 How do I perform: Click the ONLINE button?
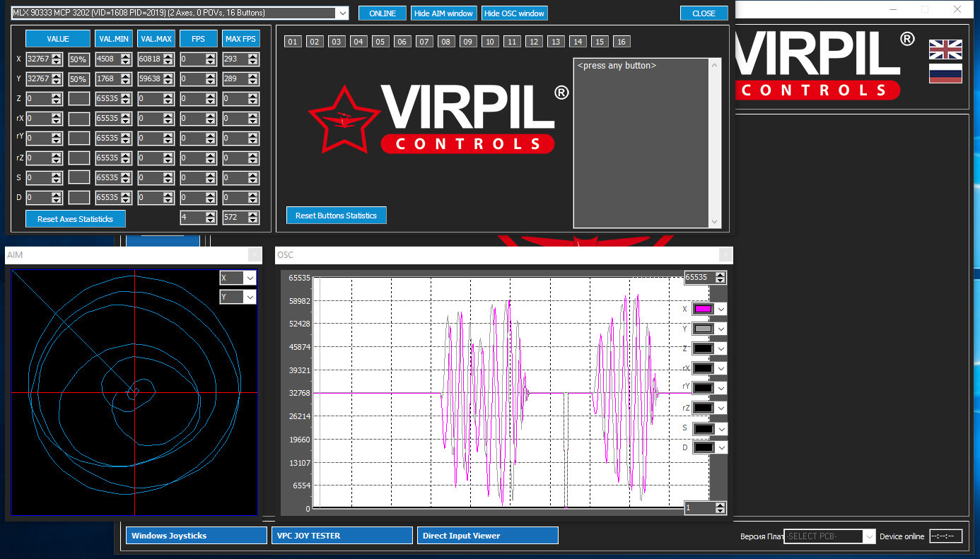click(383, 13)
